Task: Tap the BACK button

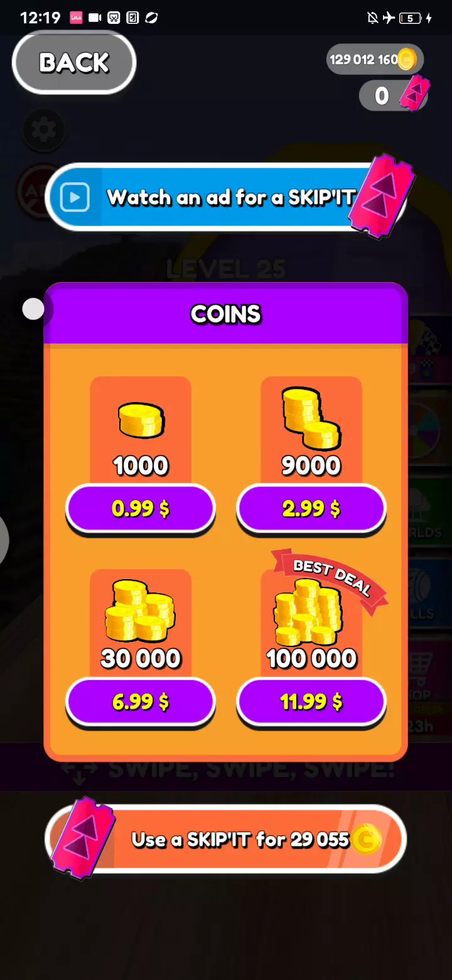Action: click(x=74, y=62)
